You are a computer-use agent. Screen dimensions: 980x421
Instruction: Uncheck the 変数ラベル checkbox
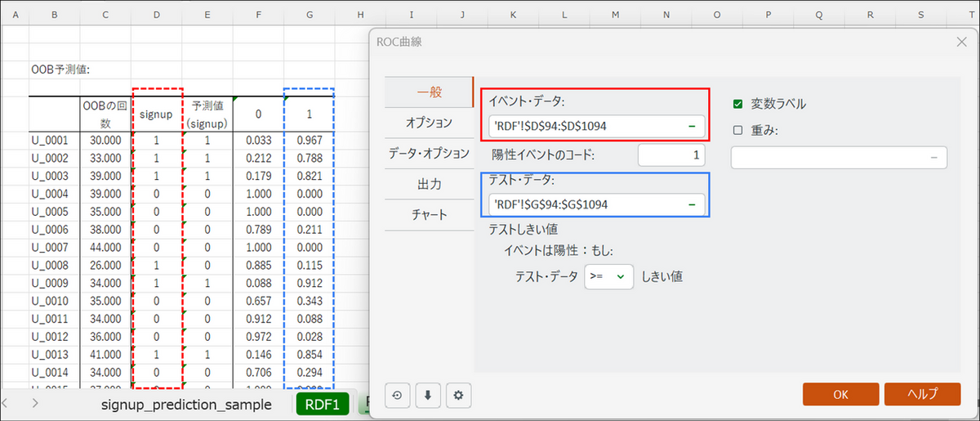pyautogui.click(x=738, y=104)
